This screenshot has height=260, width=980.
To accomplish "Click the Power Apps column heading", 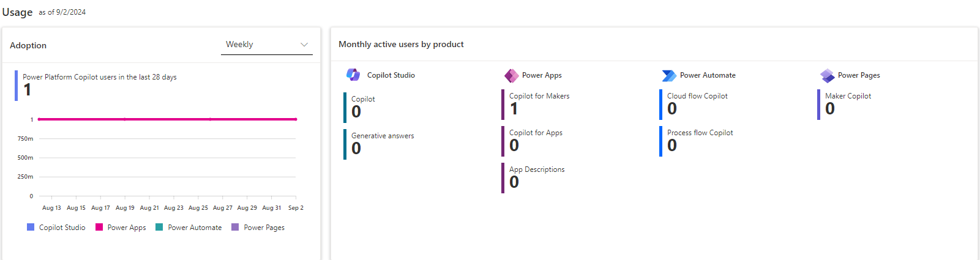I will [542, 75].
